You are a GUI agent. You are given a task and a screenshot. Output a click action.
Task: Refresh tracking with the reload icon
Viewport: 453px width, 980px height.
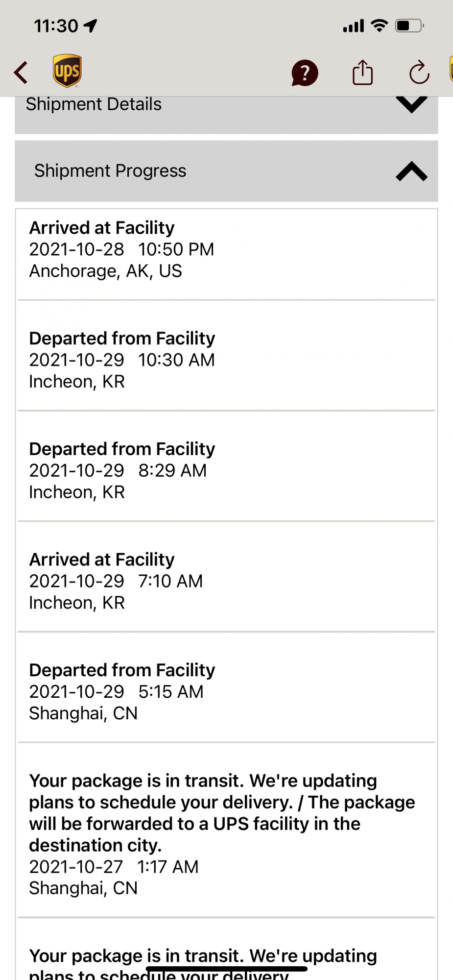click(x=419, y=73)
